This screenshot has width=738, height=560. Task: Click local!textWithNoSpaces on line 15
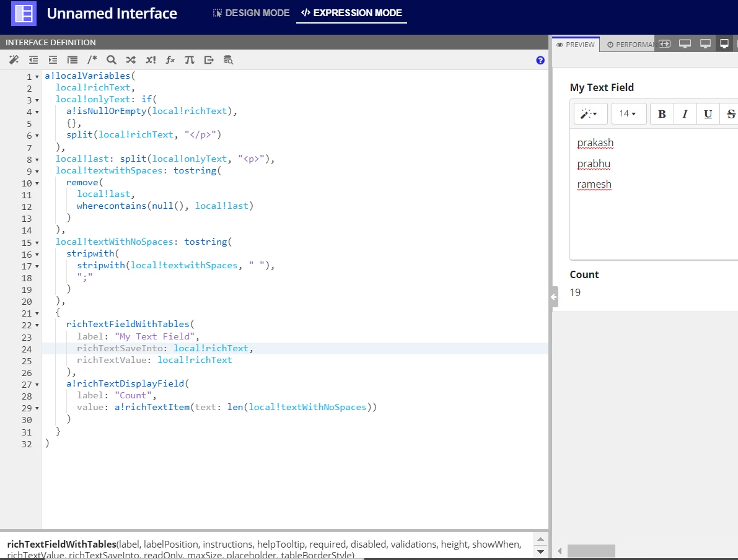click(115, 242)
